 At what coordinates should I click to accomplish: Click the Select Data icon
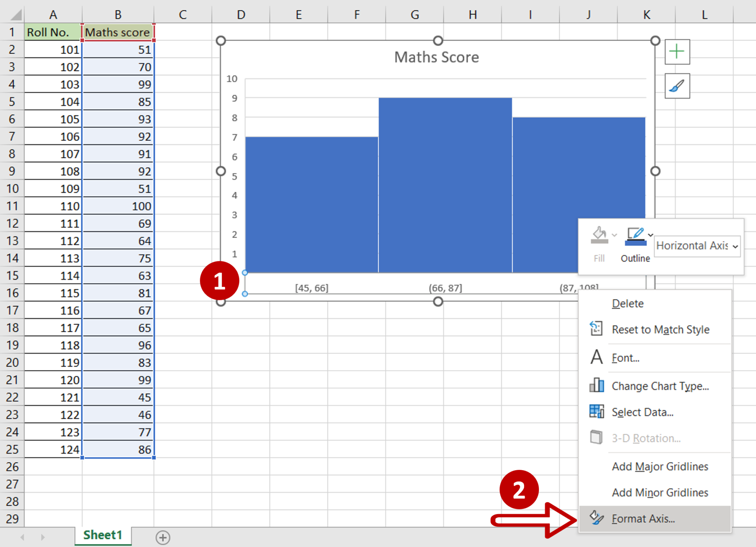point(596,411)
